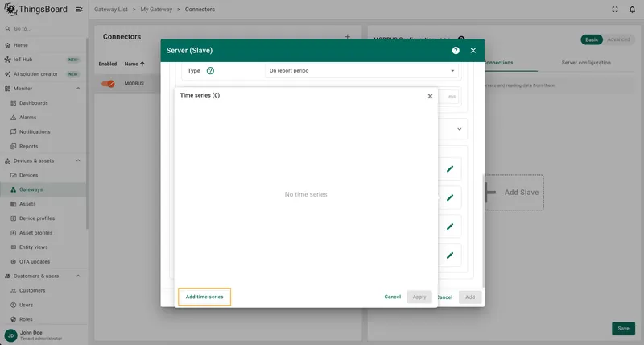644x345 pixels.
Task: Click My Gateway breadcrumb
Action: click(156, 9)
